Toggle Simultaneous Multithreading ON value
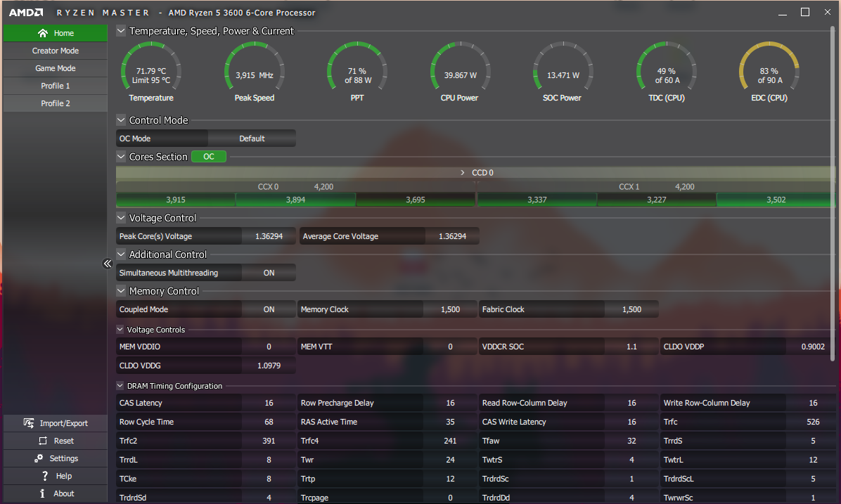Screen dimensions: 841x504 pos(269,273)
